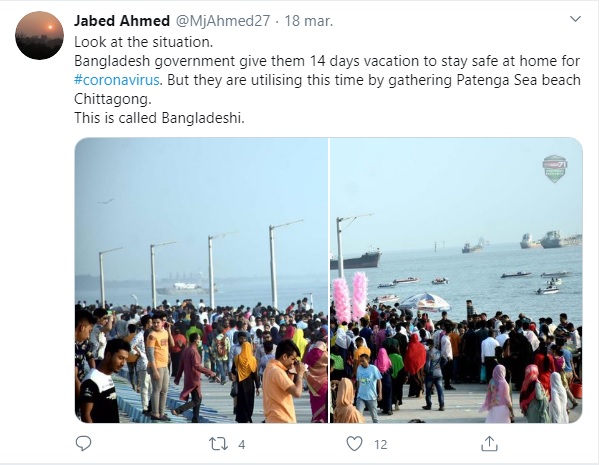The width and height of the screenshot is (600, 465).
Task: Expand the tweet options chevron
Action: (574, 19)
